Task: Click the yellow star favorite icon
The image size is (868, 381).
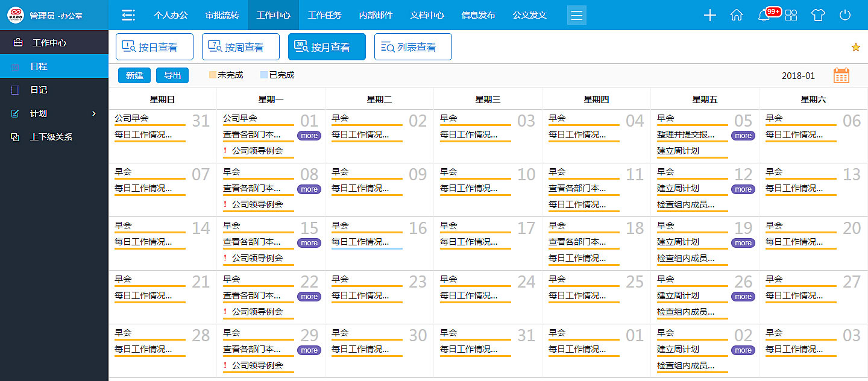Action: click(x=855, y=46)
